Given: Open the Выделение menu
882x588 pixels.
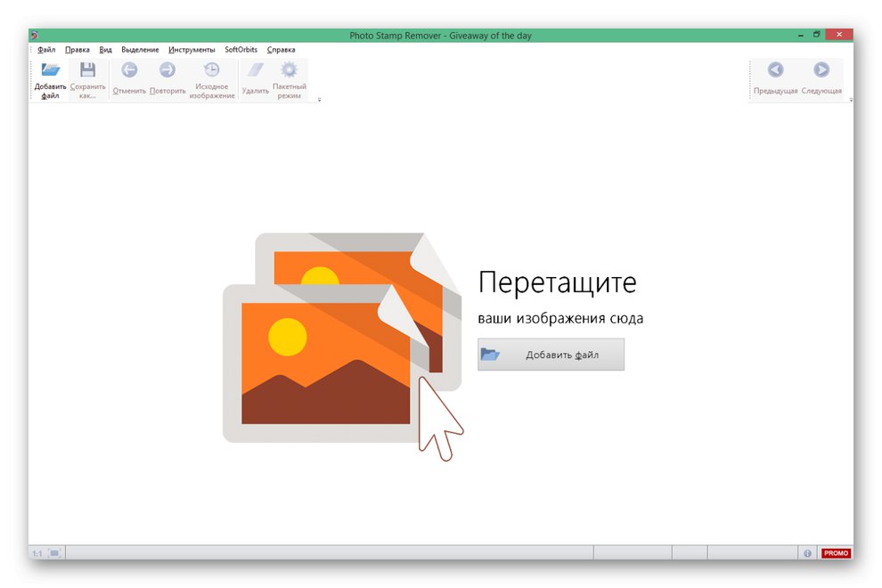Looking at the screenshot, I should tap(140, 50).
